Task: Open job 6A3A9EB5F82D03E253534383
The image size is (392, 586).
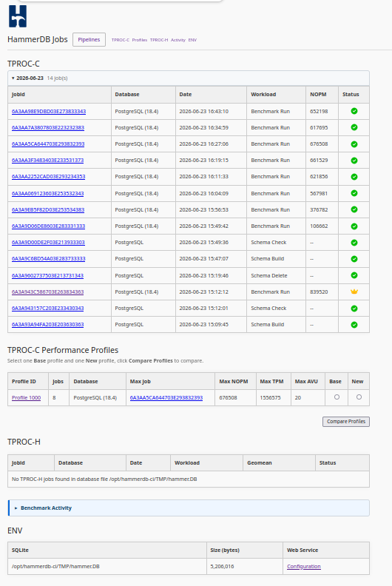Action: [x=48, y=209]
